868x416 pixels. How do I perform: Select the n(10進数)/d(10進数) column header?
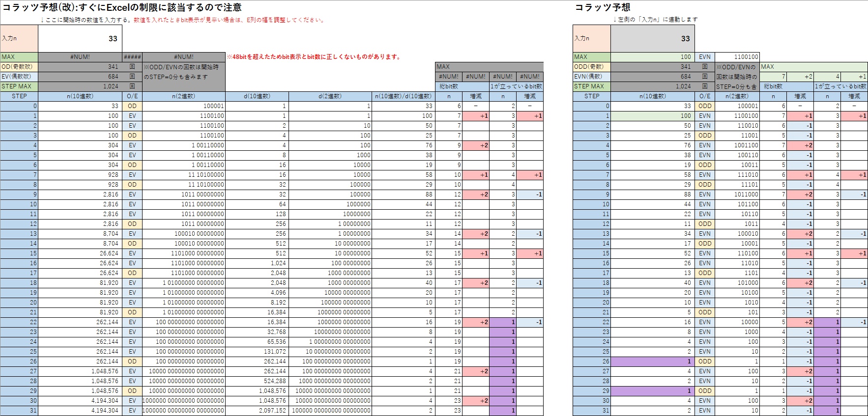(404, 96)
